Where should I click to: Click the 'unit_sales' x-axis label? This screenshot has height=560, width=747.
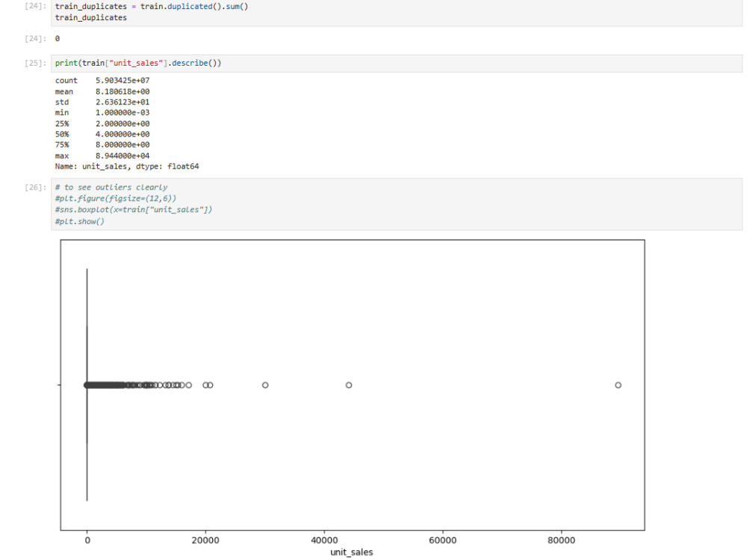(352, 552)
